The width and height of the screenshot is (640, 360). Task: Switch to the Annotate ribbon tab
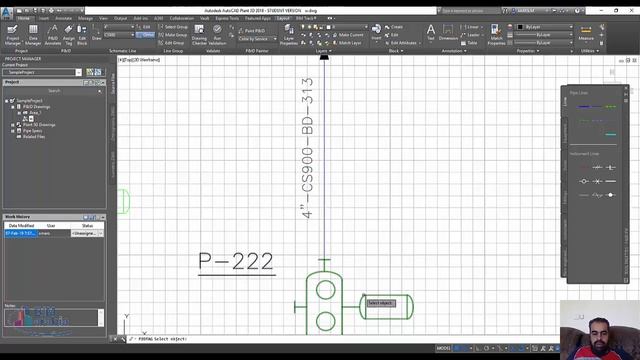click(64, 18)
